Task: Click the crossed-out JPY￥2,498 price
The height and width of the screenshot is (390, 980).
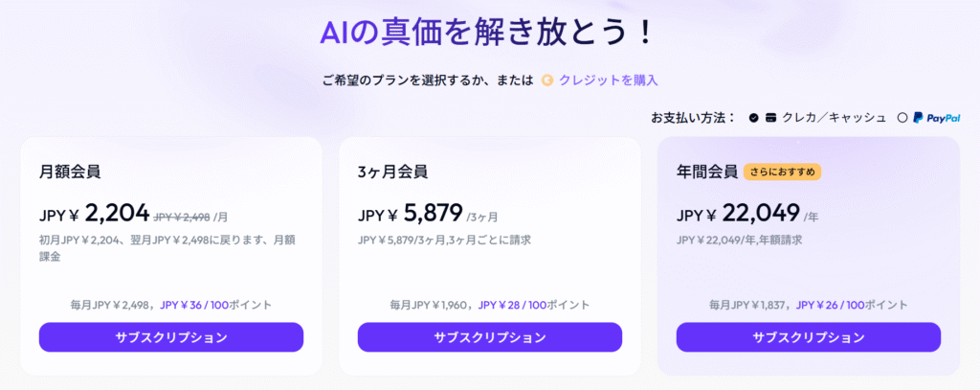Action: 182,217
